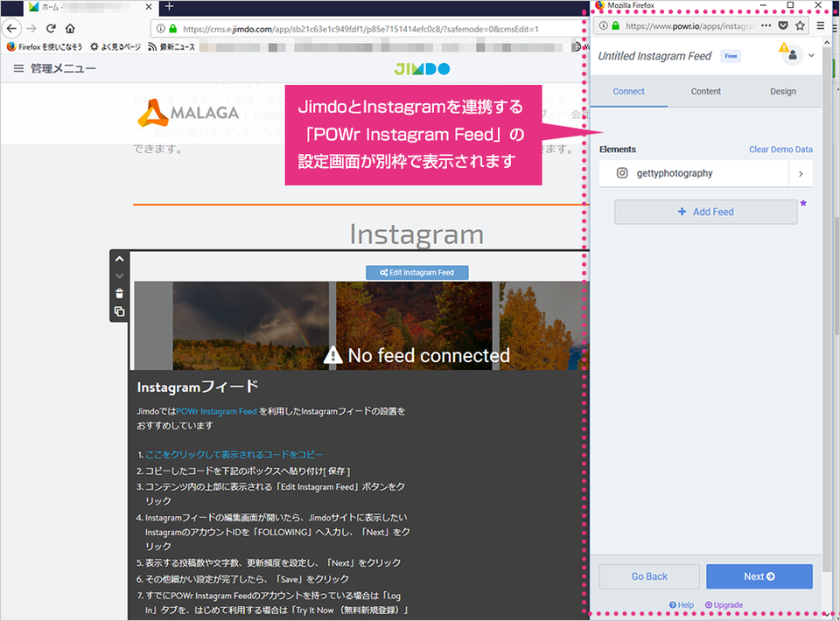
Task: Click the Free plan badge
Action: [731, 56]
